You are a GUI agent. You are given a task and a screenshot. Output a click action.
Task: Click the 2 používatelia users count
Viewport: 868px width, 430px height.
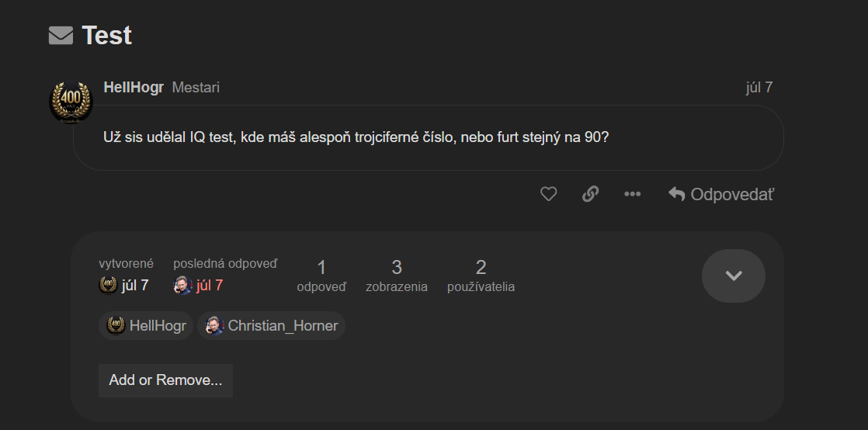tap(481, 276)
